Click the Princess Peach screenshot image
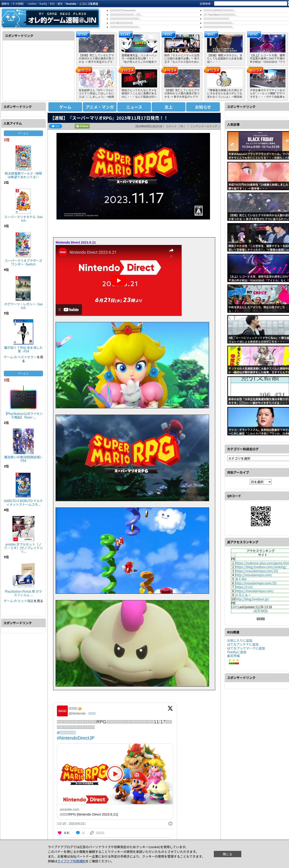Screen dimensions: 289x868 pos(132,365)
